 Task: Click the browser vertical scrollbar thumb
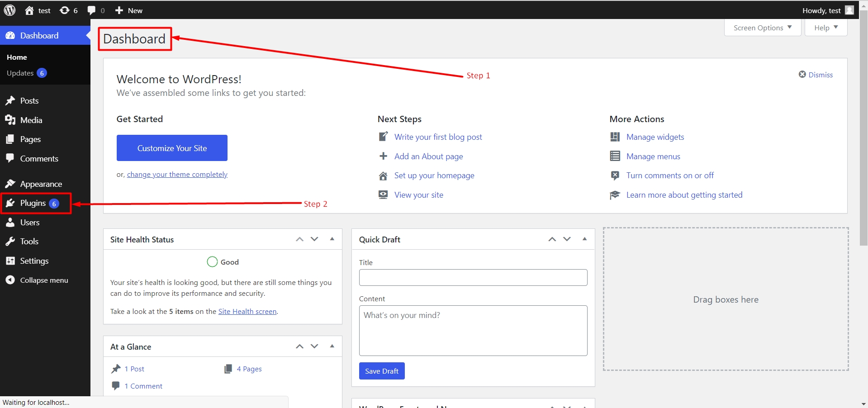[x=863, y=128]
